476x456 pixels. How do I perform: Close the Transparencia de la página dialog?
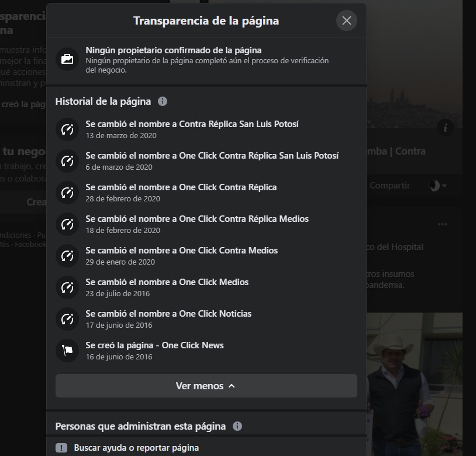coord(346,20)
